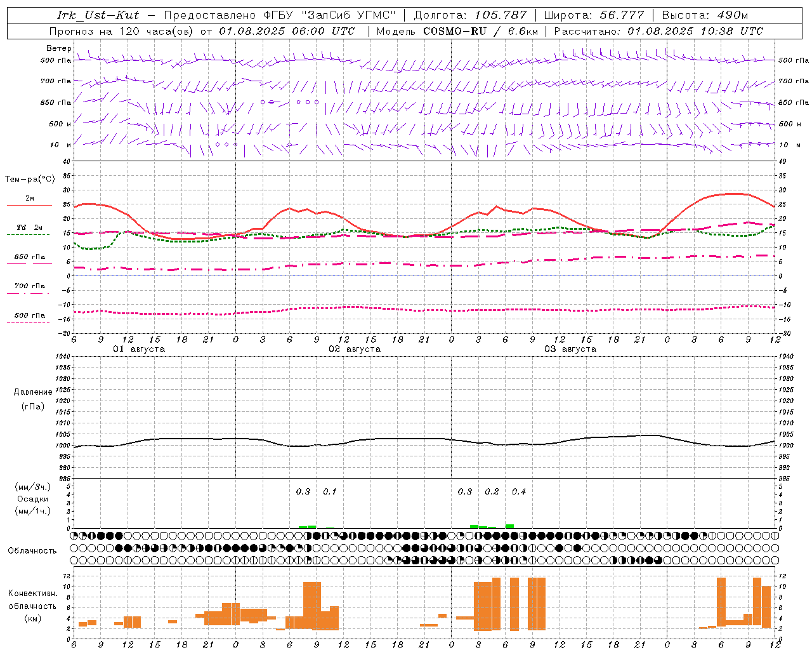The height and width of the screenshot is (650, 812).
Task: Click the Конвективн. convective cloud label
Action: click(32, 594)
